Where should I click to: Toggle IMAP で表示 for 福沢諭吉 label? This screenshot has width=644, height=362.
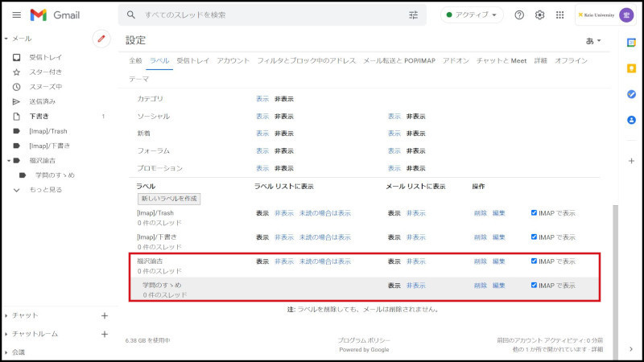click(x=534, y=261)
